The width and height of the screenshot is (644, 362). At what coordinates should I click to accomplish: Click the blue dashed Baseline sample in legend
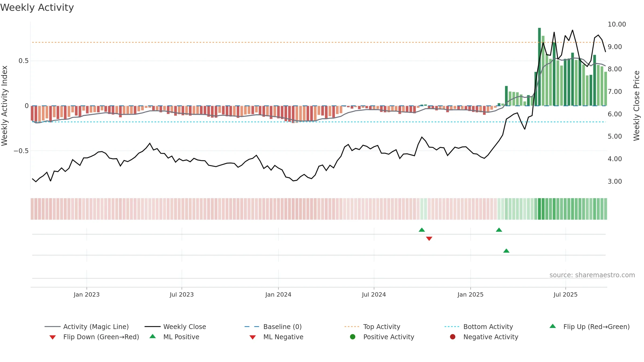(x=252, y=327)
